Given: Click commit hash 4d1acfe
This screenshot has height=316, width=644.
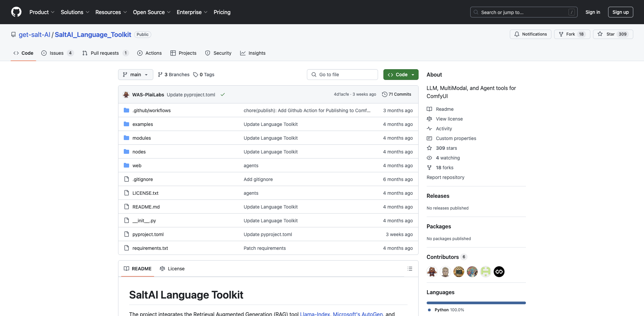Looking at the screenshot, I should 341,94.
